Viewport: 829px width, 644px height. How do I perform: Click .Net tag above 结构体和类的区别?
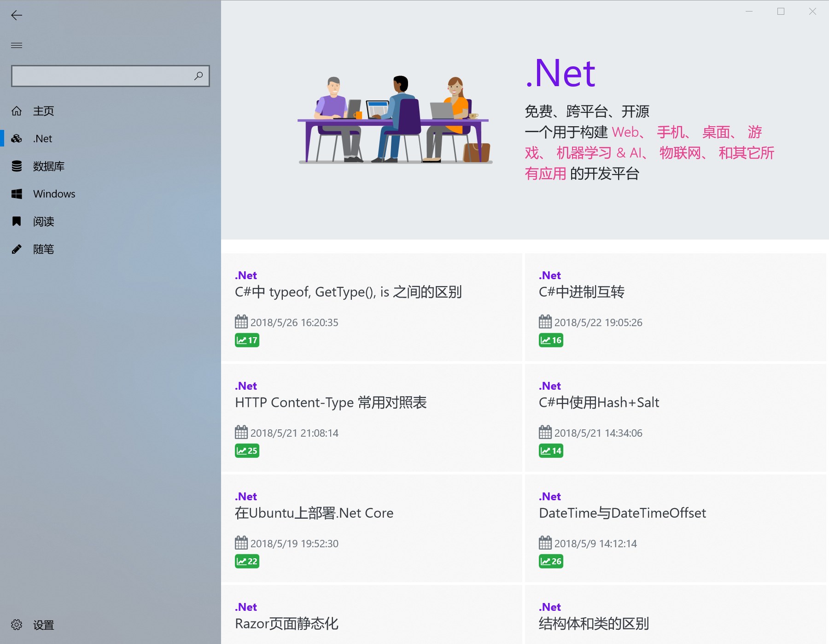pyautogui.click(x=550, y=607)
